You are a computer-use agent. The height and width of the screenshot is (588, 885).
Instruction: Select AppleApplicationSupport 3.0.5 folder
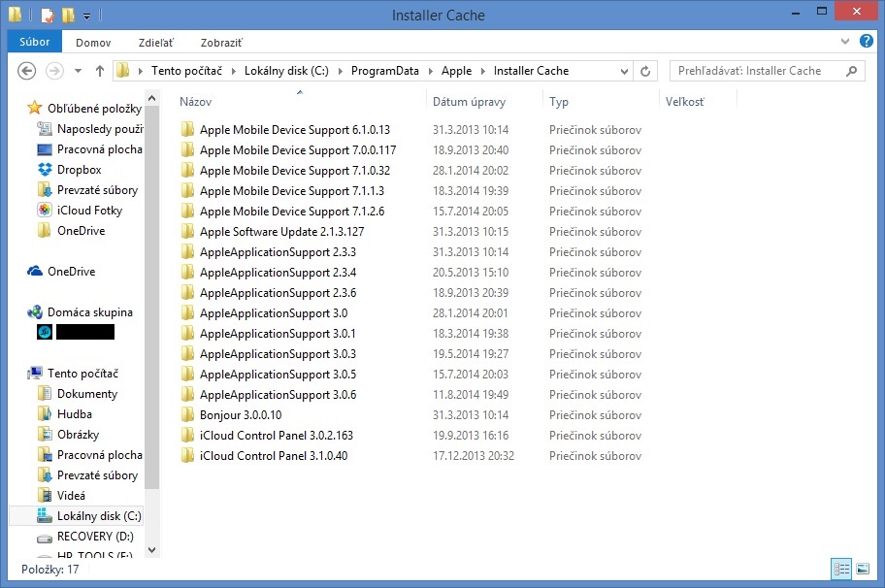coord(278,375)
